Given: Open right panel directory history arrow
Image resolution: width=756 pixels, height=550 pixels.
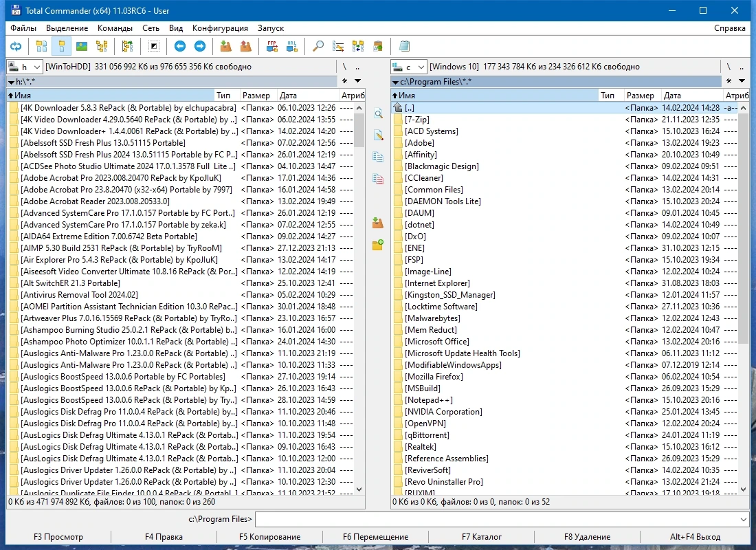Looking at the screenshot, I should coord(742,81).
